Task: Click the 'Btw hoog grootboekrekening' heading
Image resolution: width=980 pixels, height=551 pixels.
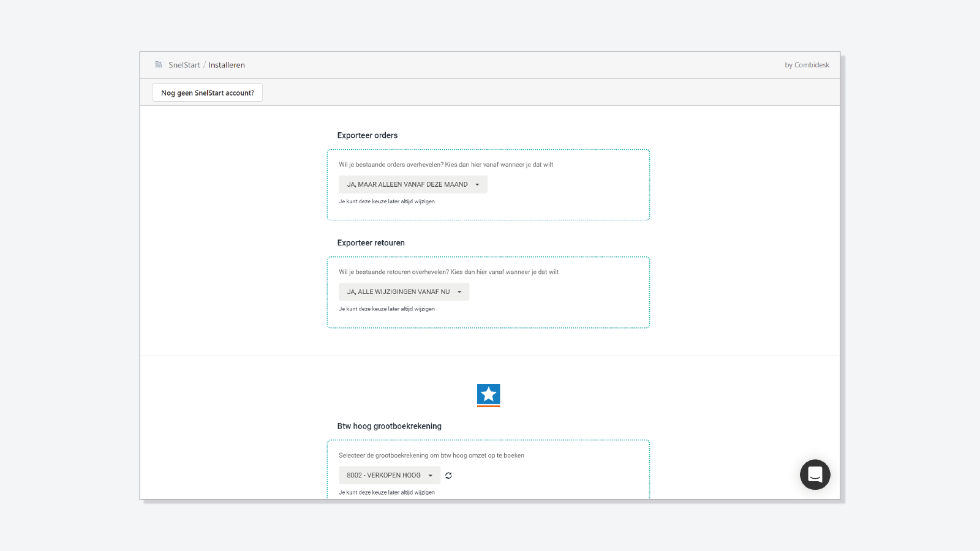Action: [389, 426]
